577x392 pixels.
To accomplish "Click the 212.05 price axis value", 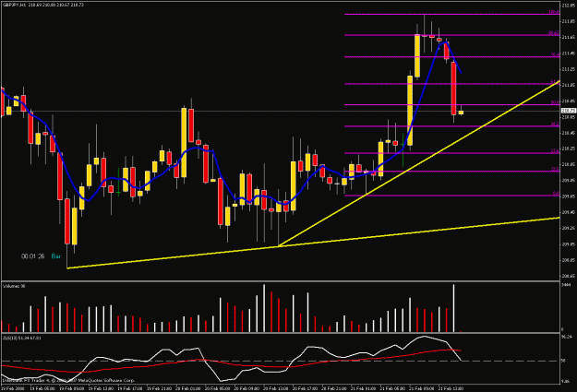I will [569, 6].
